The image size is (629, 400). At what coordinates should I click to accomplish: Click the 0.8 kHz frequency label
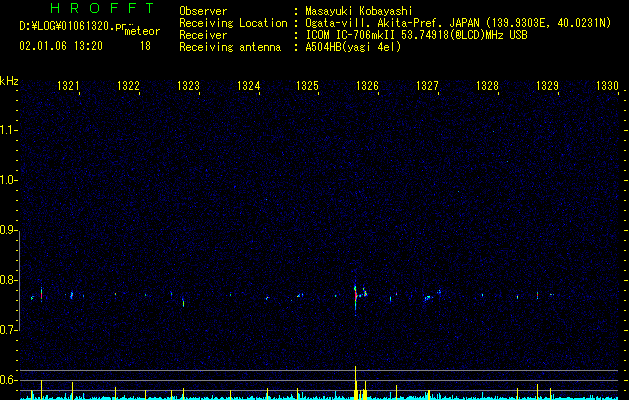click(8, 280)
